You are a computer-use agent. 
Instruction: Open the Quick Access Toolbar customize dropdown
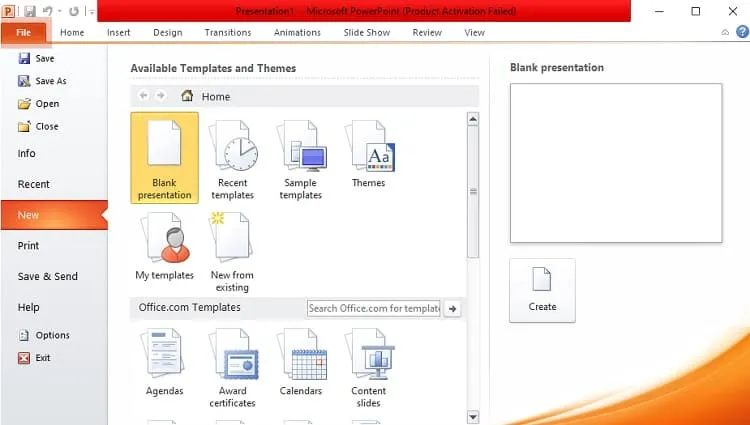[x=91, y=11]
